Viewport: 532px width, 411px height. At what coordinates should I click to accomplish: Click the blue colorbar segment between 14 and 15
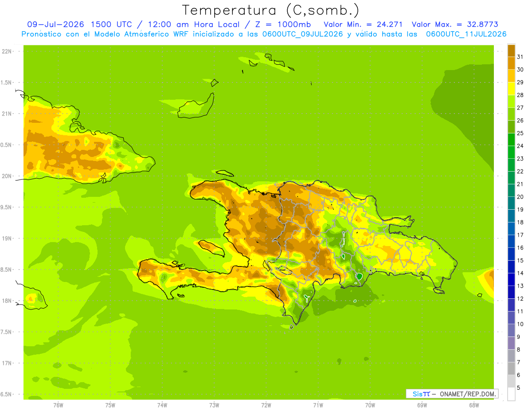[511, 267]
